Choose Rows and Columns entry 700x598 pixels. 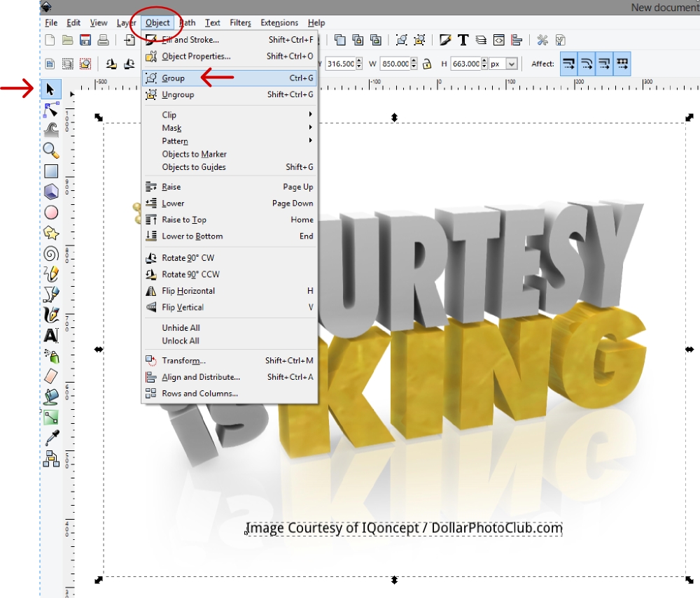coord(230,393)
